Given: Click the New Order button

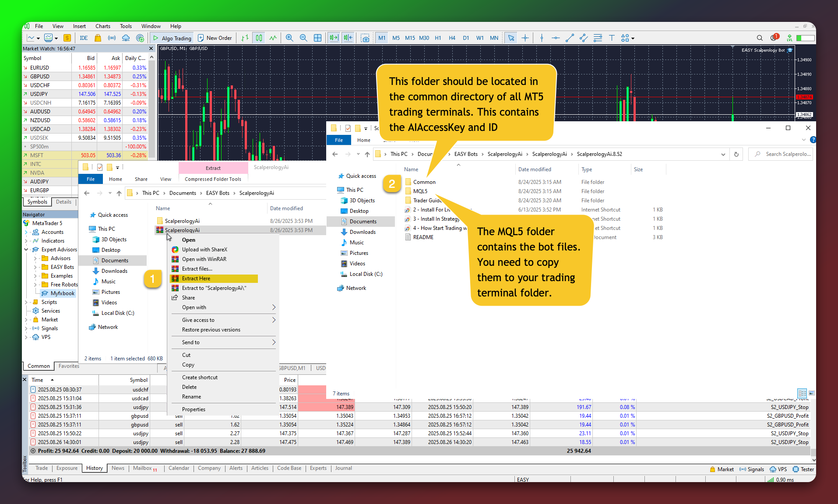Looking at the screenshot, I should 215,38.
